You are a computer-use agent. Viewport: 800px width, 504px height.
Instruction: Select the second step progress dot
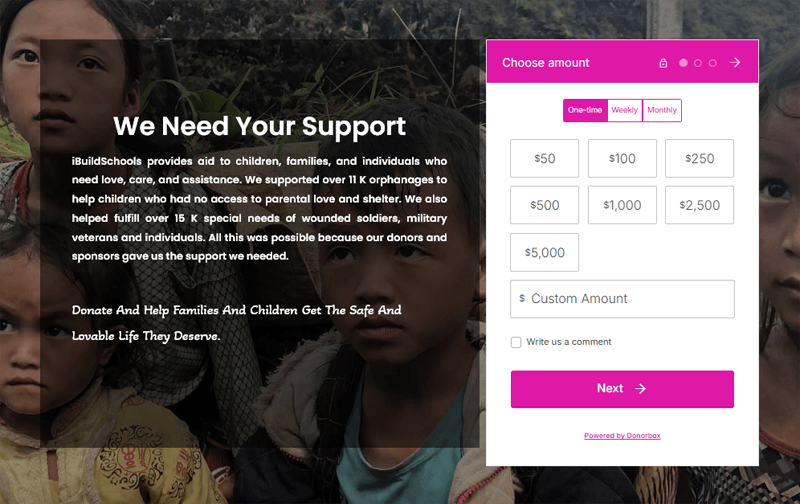tap(698, 63)
